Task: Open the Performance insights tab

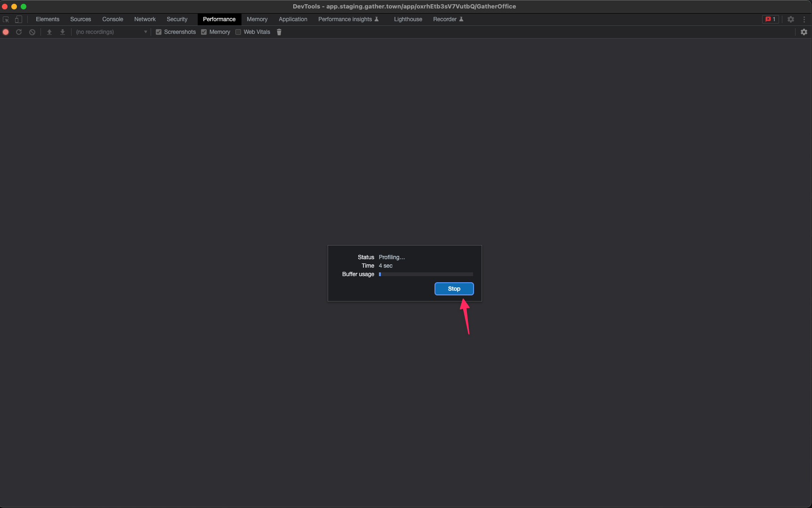Action: [348, 19]
